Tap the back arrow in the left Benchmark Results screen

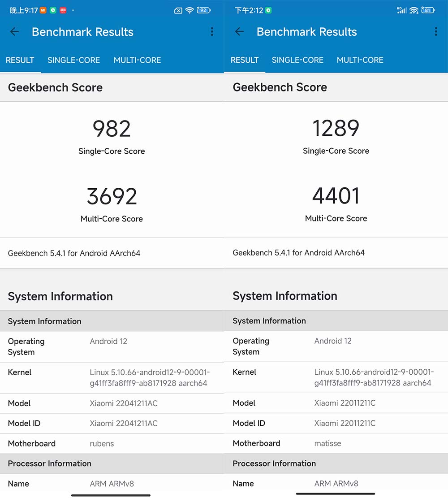15,32
